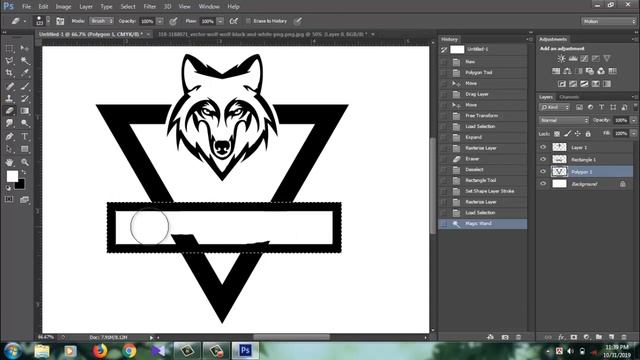Open the layer blend mode Normal dropdown
Image resolution: width=640 pixels, height=360 pixels.
[564, 120]
